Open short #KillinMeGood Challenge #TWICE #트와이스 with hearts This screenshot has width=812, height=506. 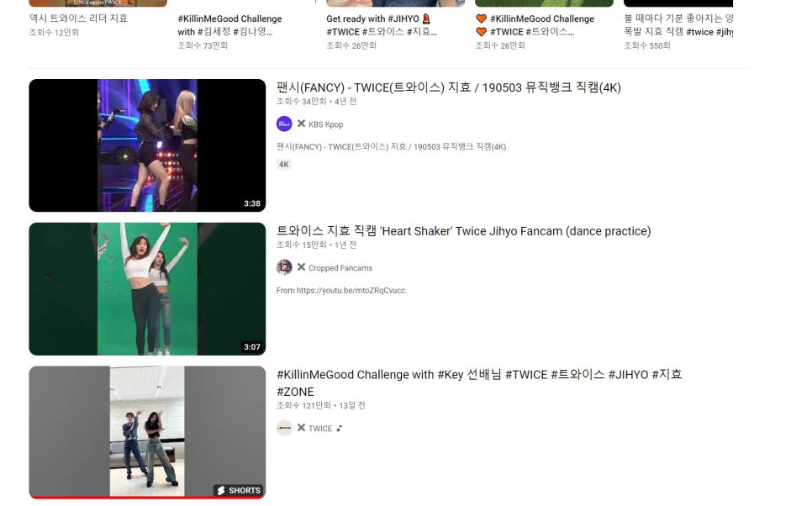[x=535, y=25]
